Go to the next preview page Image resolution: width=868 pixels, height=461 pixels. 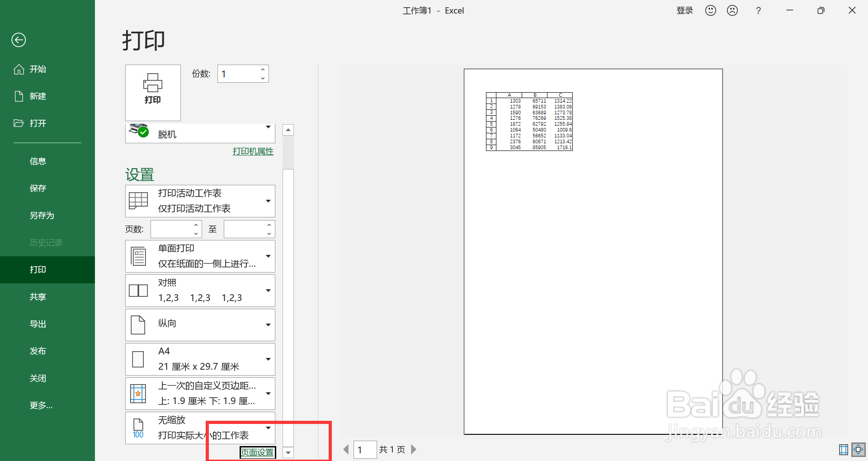click(x=413, y=450)
